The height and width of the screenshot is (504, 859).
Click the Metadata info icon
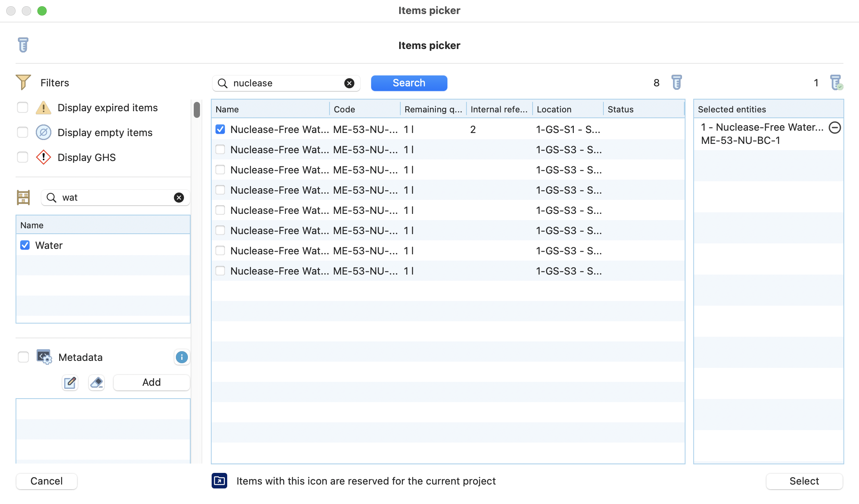[182, 357]
